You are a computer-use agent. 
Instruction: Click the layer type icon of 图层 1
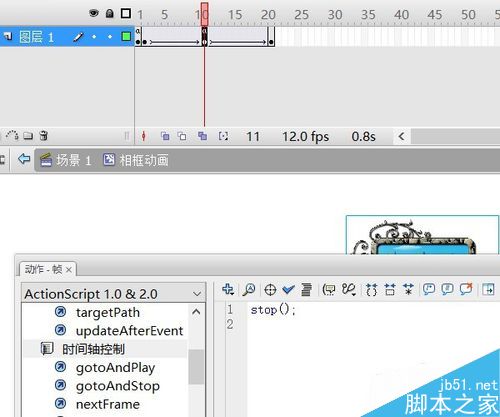pos(8,36)
